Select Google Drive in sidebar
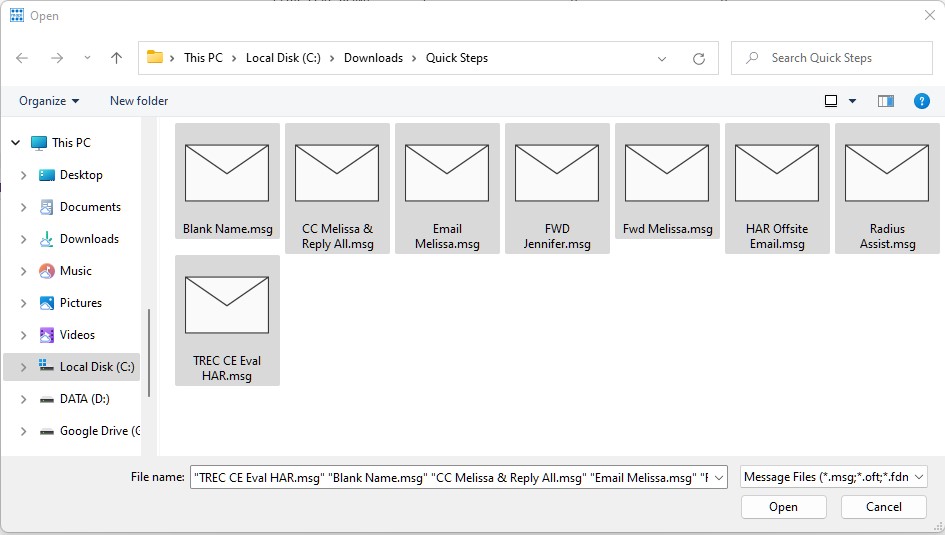The image size is (945, 535). point(99,431)
